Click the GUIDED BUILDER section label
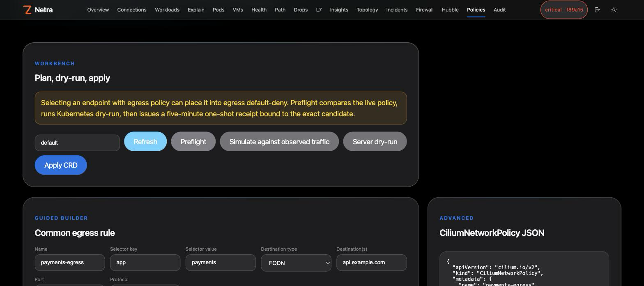The height and width of the screenshot is (286, 644). [x=61, y=218]
